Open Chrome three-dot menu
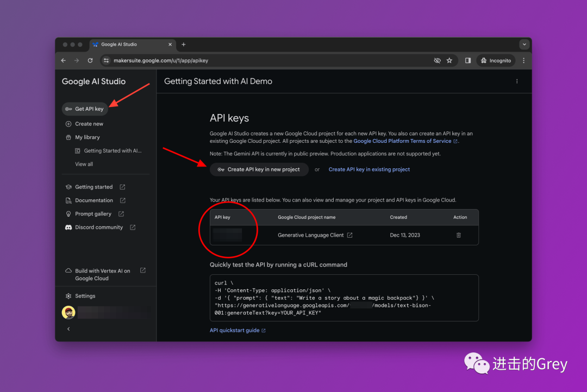Viewport: 587px width, 392px height. [523, 60]
